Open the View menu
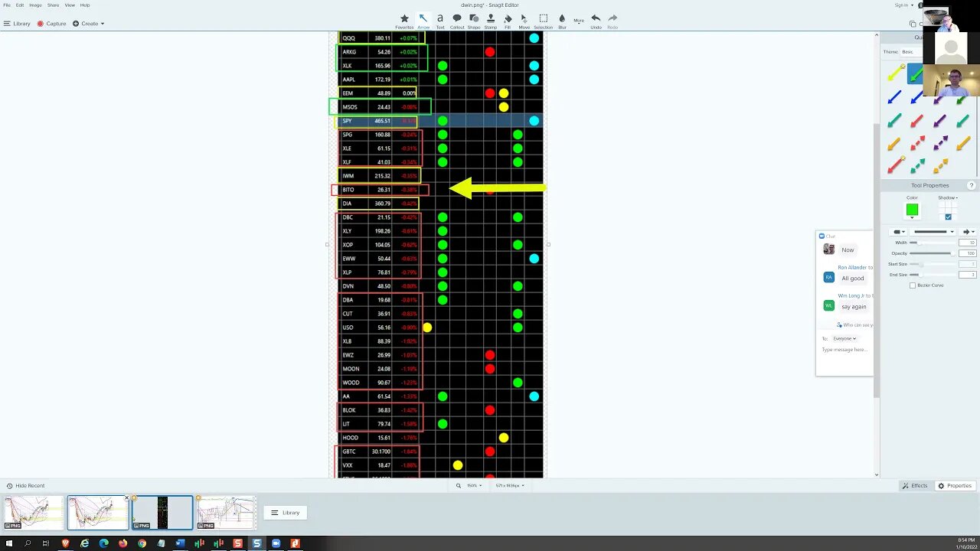Viewport: 980px width, 551px height. coord(70,5)
